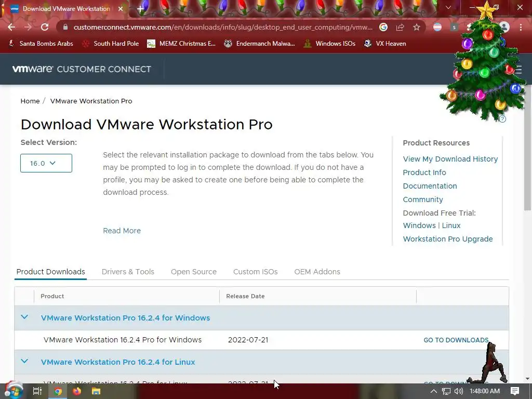Open the 16.0 version dropdown
532x399 pixels.
[46, 163]
